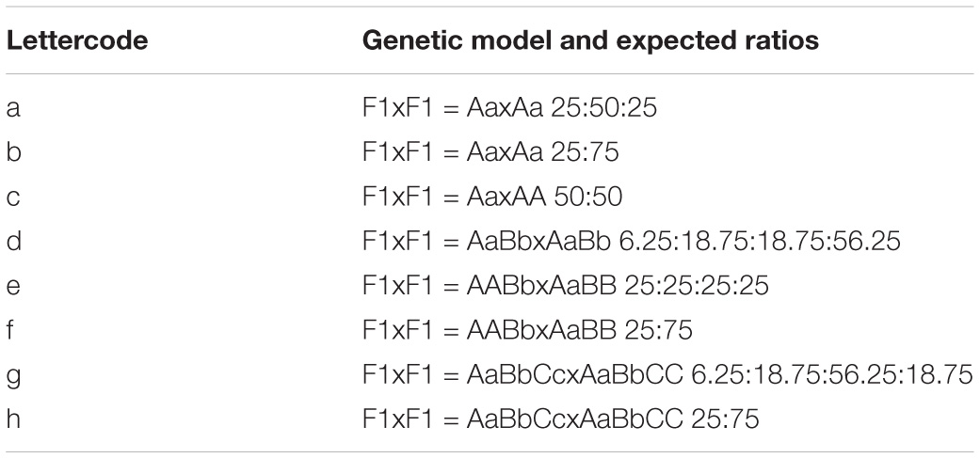980x458 pixels.
Task: Click the Genetic model and expected ratios header
Action: 590,41
